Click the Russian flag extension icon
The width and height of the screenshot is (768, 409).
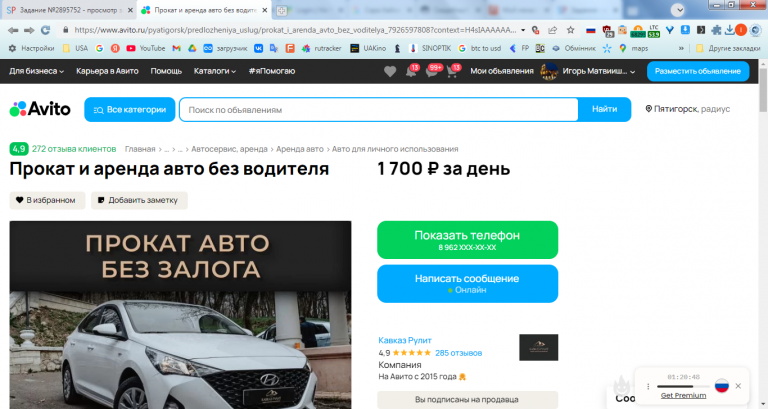(591, 30)
